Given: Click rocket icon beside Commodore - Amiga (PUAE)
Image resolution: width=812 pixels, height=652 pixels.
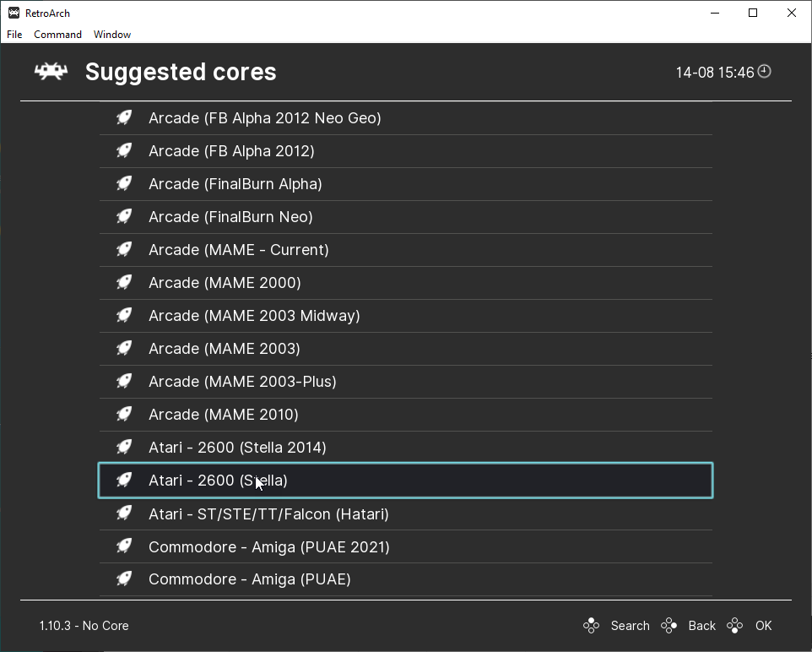Looking at the screenshot, I should pyautogui.click(x=124, y=579).
